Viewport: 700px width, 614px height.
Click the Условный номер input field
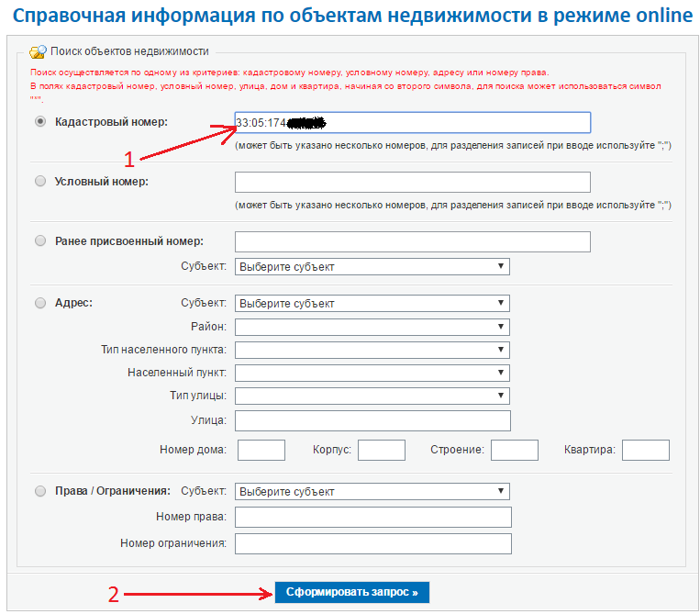point(413,183)
